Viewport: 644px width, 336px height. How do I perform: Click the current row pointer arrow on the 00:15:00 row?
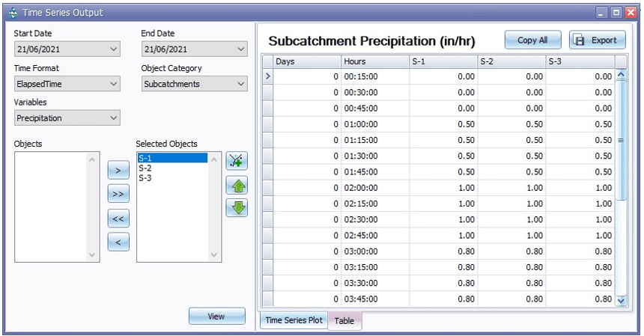coord(268,76)
